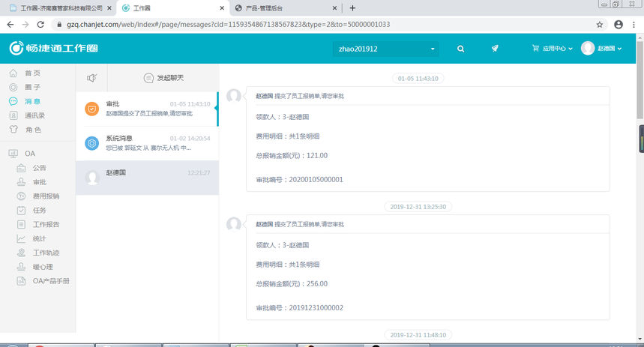Click the 角色 shirt icon

click(x=13, y=130)
